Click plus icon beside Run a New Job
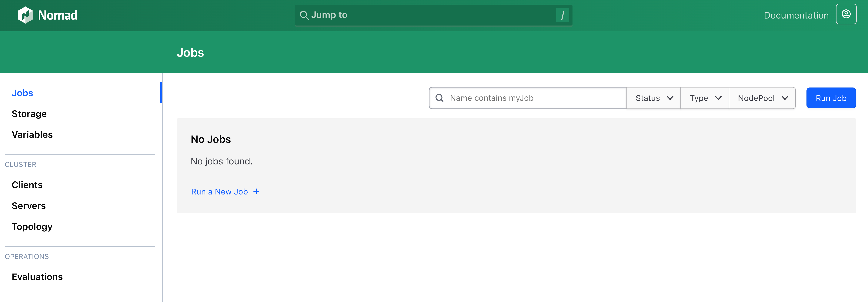This screenshot has height=302, width=868. coord(256,192)
